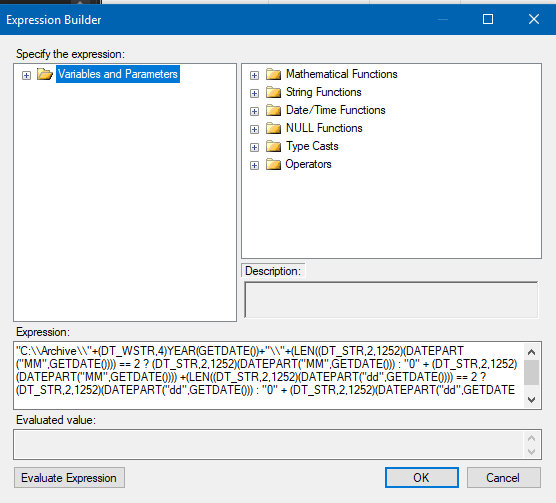556x503 pixels.
Task: Expand the Operators tree node
Action: click(x=254, y=166)
